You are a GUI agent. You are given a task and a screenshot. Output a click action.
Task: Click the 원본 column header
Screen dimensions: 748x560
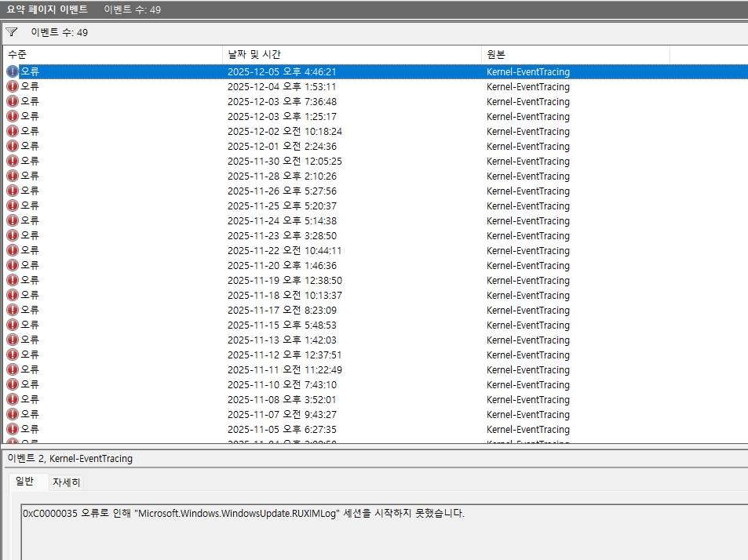point(496,54)
